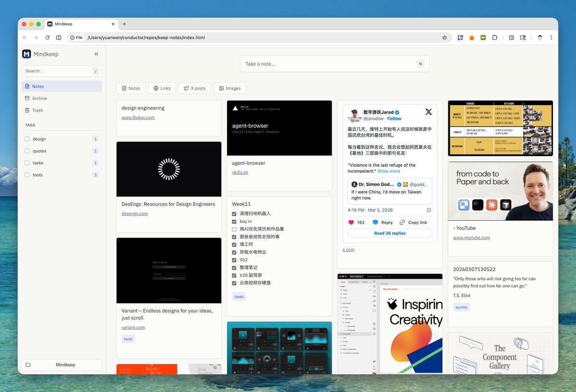Expand tweet text with Show more
The image size is (576, 392).
point(389,171)
